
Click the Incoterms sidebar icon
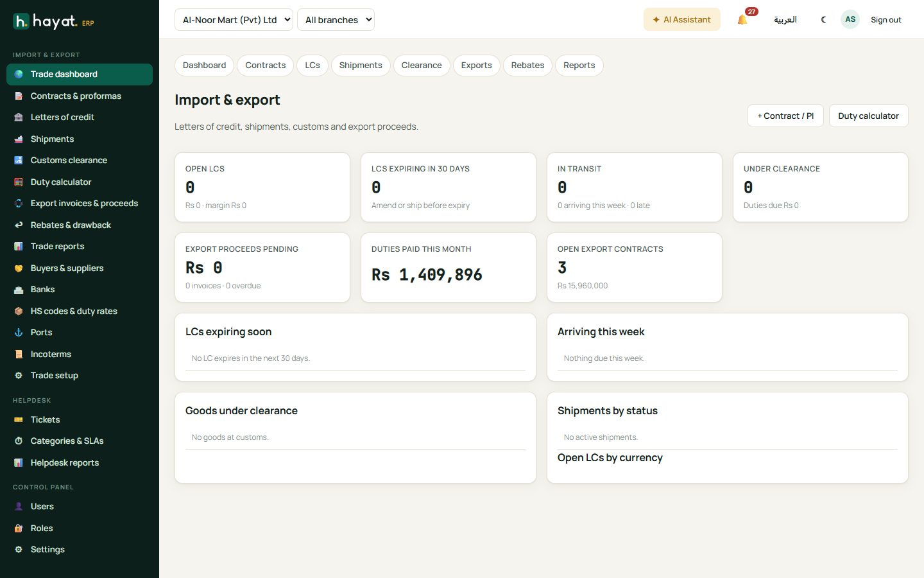click(19, 354)
